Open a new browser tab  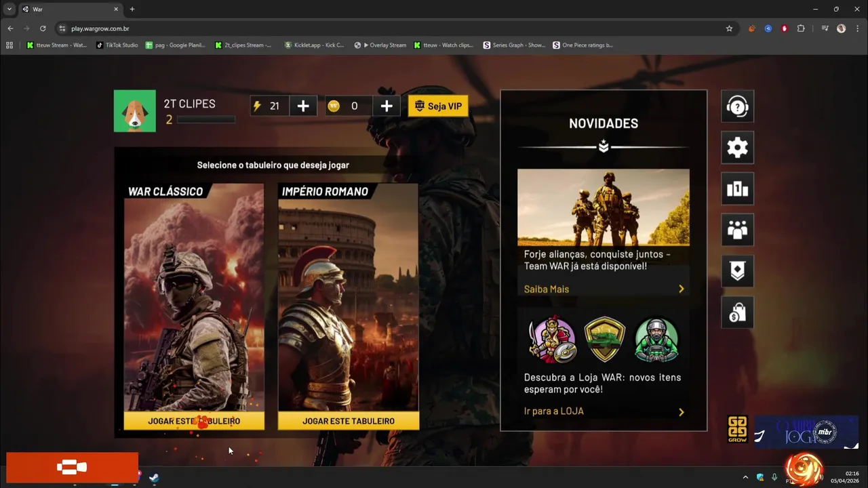[132, 9]
